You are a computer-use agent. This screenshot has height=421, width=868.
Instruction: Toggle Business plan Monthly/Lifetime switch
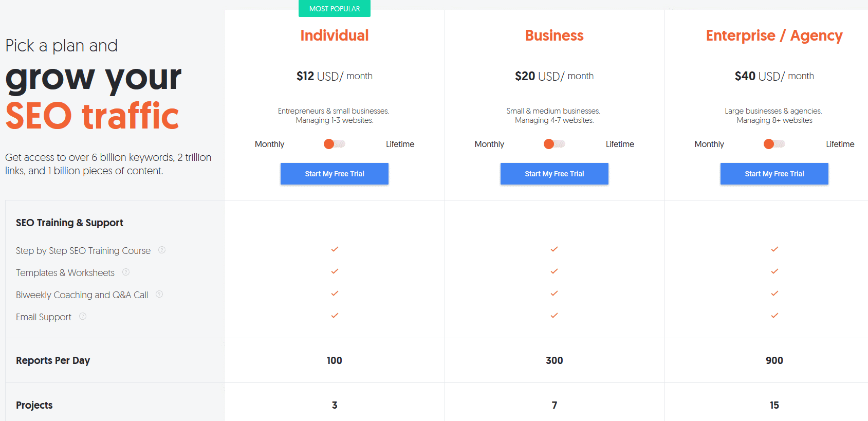[x=554, y=144]
